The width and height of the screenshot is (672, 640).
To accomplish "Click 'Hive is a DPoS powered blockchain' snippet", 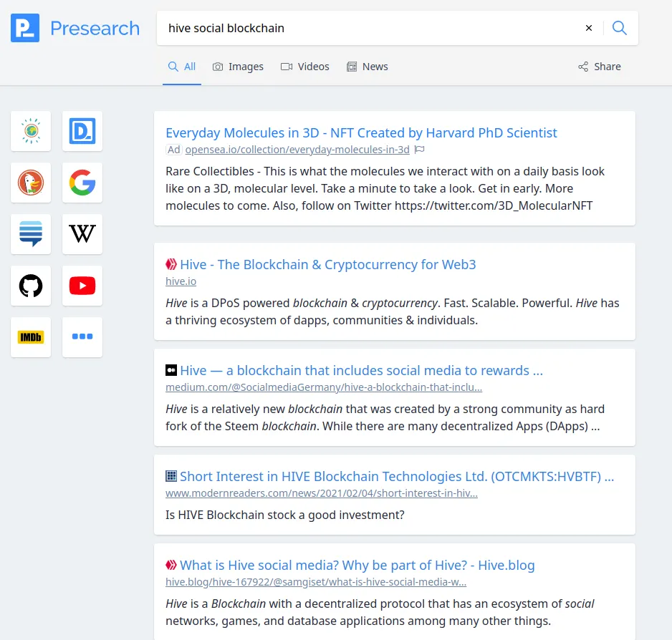I will tap(392, 312).
